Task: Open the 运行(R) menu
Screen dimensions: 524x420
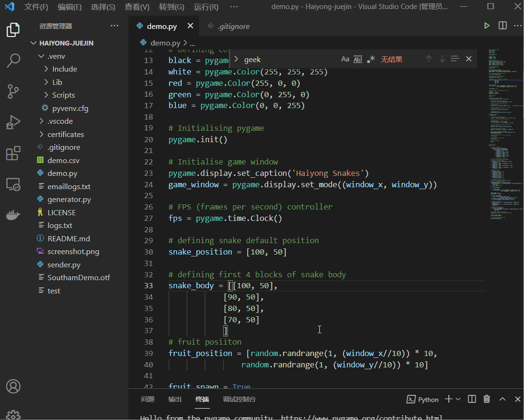Action: [x=206, y=7]
